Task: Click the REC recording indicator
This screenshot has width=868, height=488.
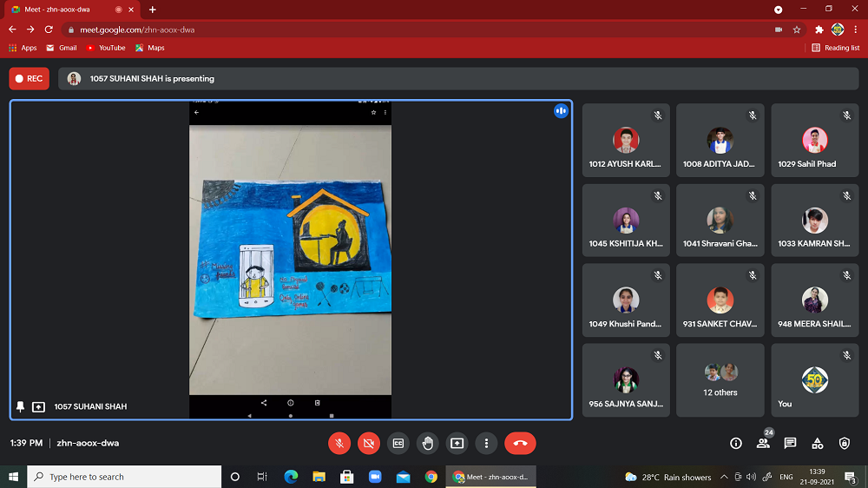Action: [x=29, y=79]
